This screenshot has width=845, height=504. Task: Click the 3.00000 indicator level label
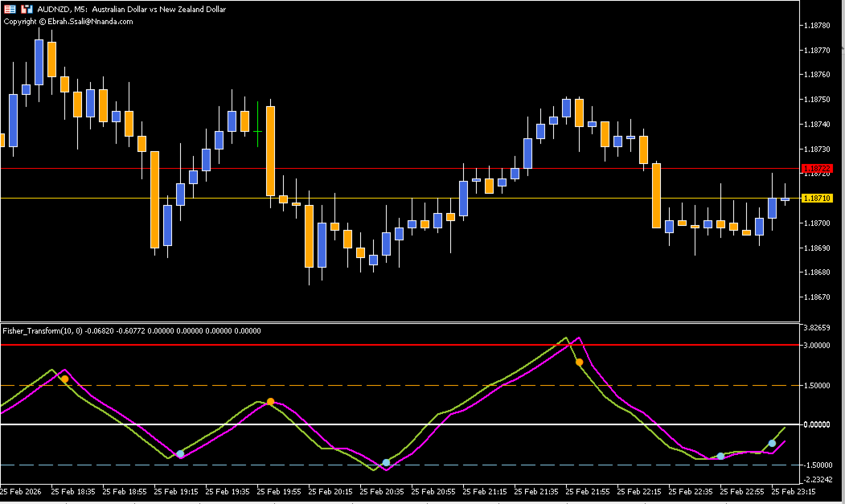click(816, 345)
